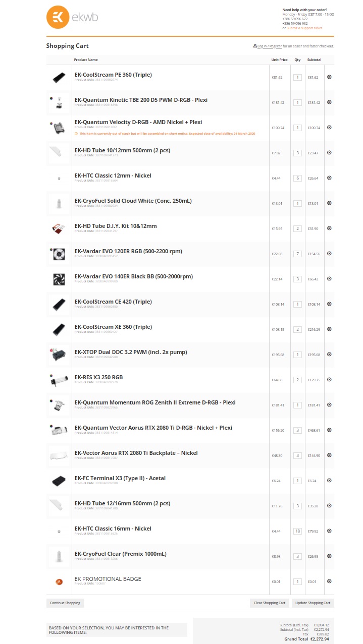The height and width of the screenshot is (644, 363).
Task: Remove EK PROMOTIONAL BADGE from cart
Action: coord(329,581)
